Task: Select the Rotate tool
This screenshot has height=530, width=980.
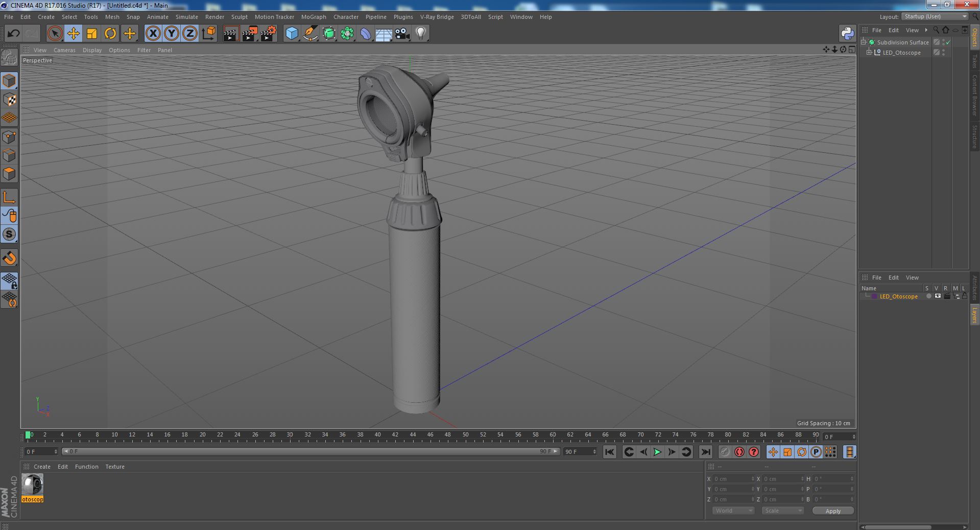Action: 110,34
